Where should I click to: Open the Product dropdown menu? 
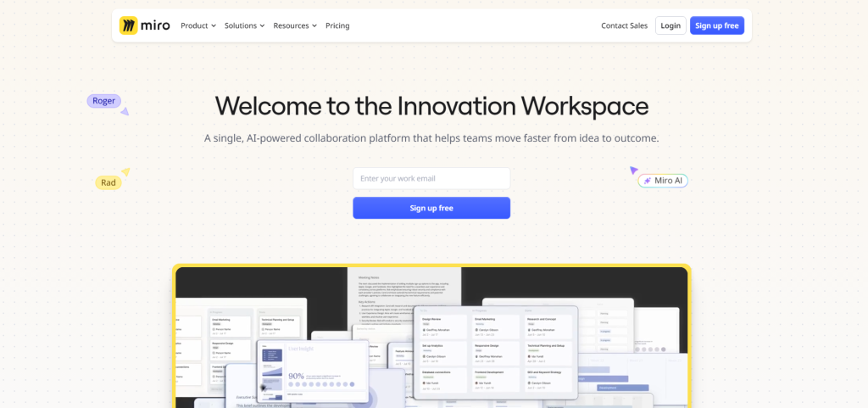[x=198, y=25]
